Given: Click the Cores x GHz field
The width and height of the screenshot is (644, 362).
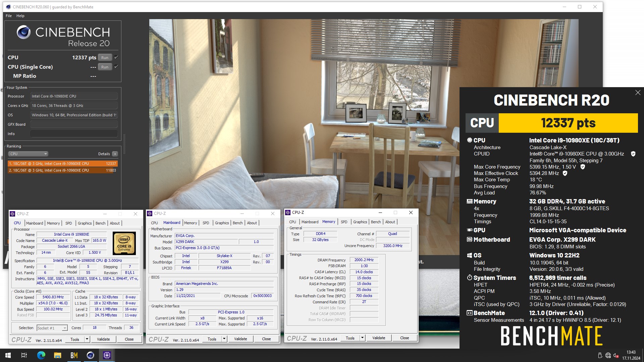Looking at the screenshot, I should pyautogui.click(x=74, y=106).
